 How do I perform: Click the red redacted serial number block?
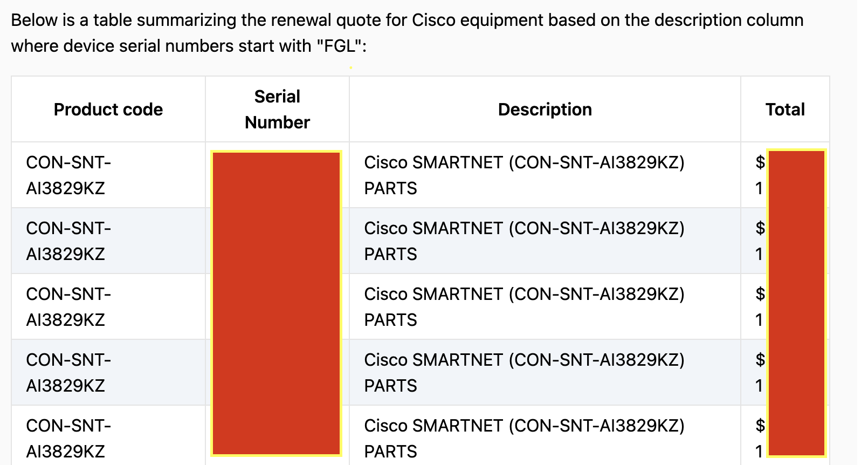[277, 303]
